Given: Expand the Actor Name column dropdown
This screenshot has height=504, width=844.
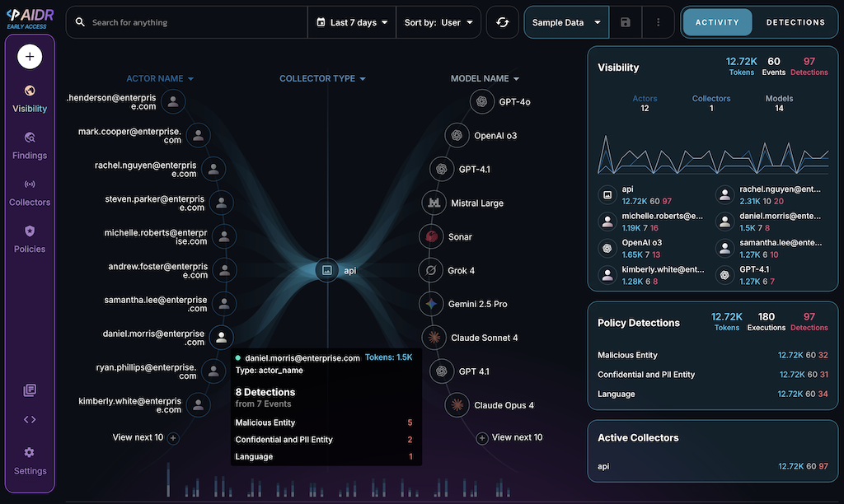Looking at the screenshot, I should tap(160, 79).
